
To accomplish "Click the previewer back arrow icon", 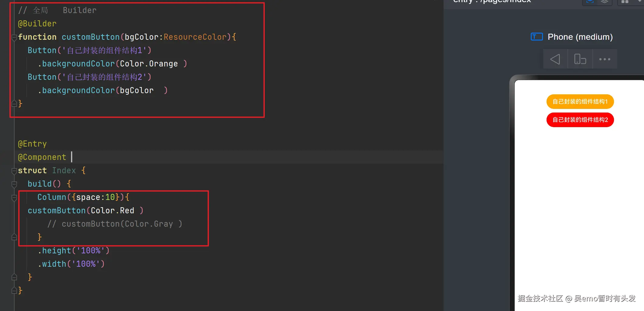I will point(555,59).
